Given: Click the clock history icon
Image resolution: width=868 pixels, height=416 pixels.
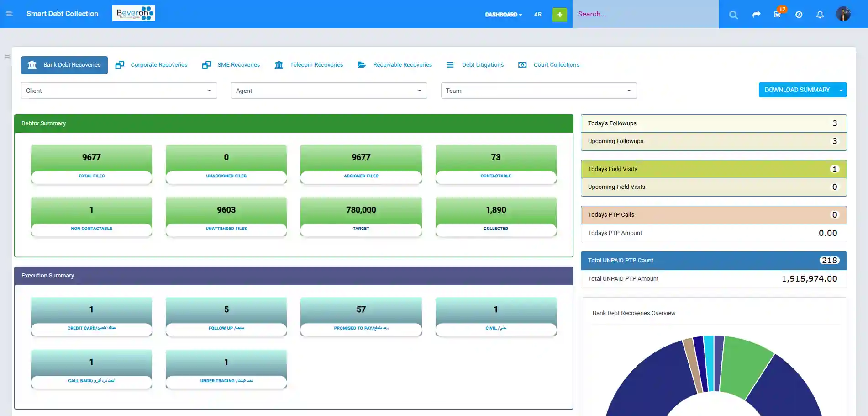Looking at the screenshot, I should pyautogui.click(x=799, y=15).
